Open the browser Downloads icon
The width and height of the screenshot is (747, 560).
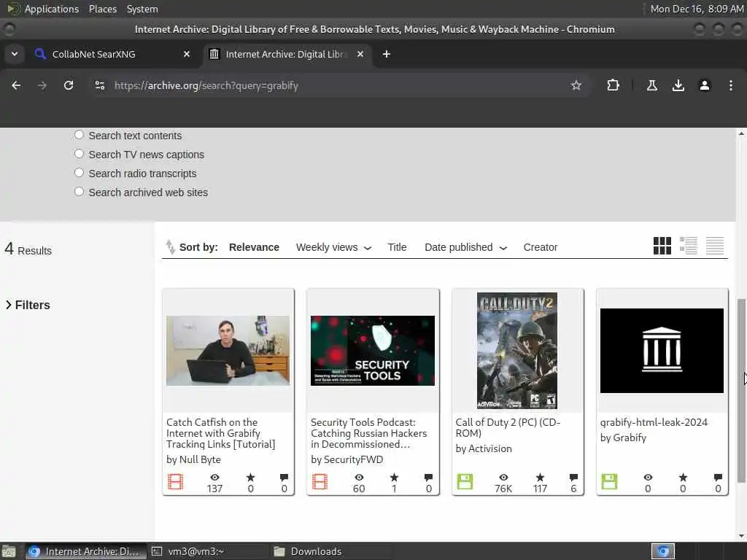point(678,85)
